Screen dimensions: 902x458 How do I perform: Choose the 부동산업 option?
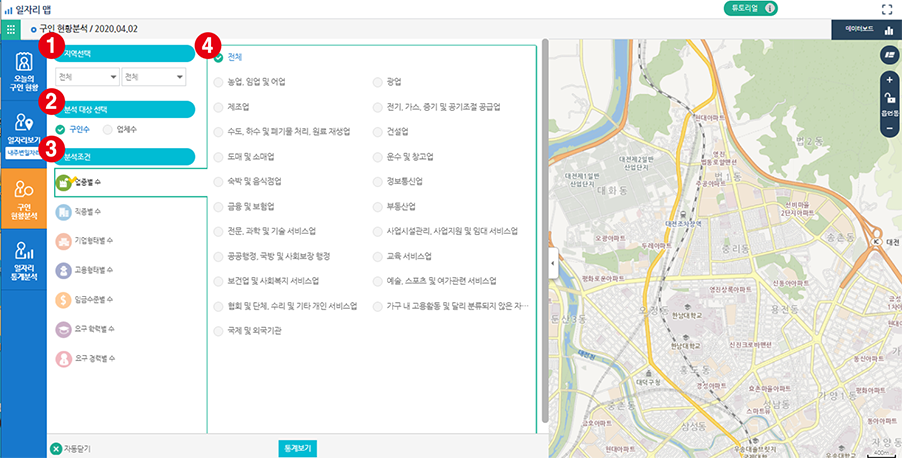click(394, 207)
